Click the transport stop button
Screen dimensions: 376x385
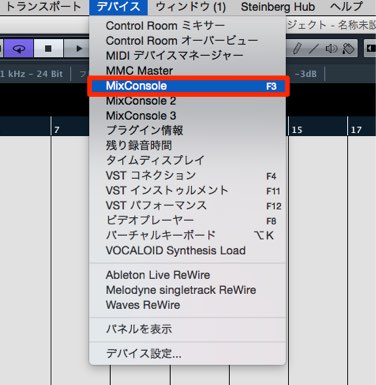(48, 49)
